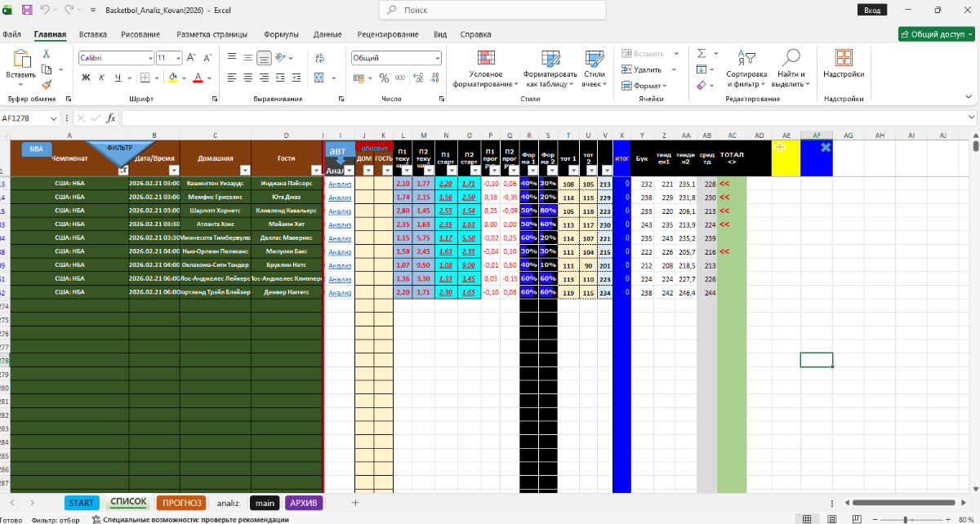Open Find and Select tool
The image size is (980, 524).
pyautogui.click(x=789, y=69)
